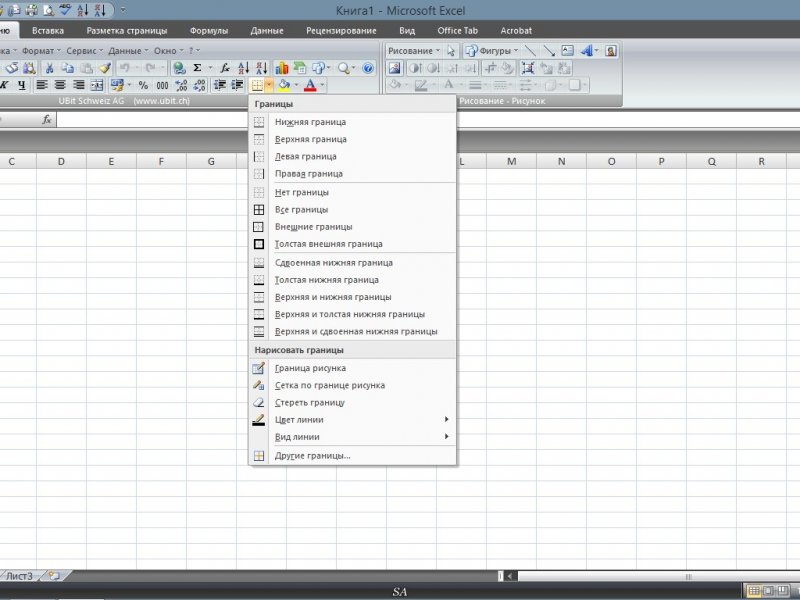Viewport: 800px width, 600px height.
Task: Insert a function with the fx toolbar icon
Action: (225, 68)
